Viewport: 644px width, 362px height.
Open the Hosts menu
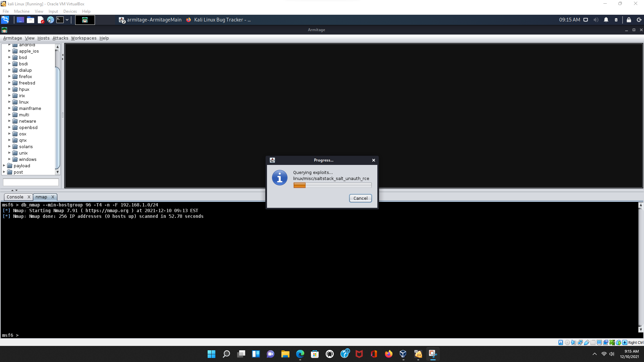point(43,38)
